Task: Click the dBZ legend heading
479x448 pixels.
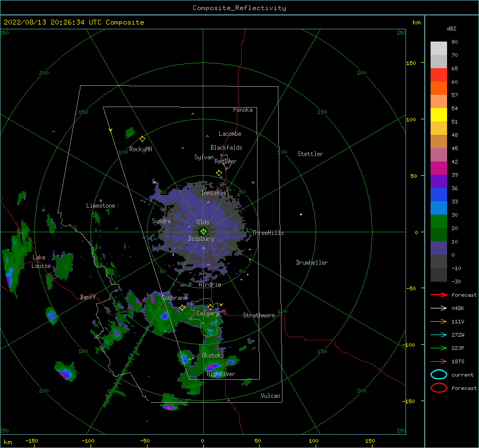Action: pyautogui.click(x=451, y=28)
